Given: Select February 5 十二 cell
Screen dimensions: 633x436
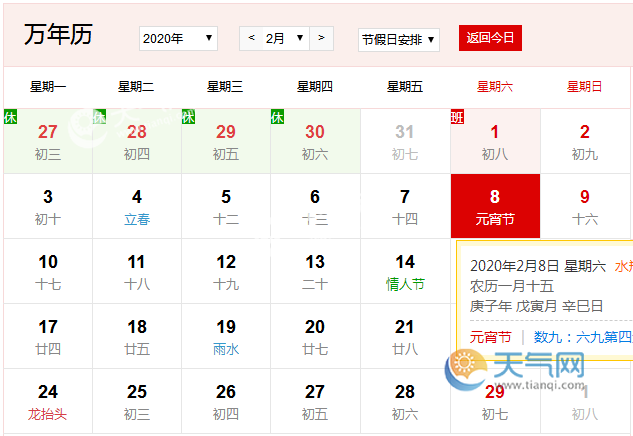Looking at the screenshot, I should tap(226, 206).
